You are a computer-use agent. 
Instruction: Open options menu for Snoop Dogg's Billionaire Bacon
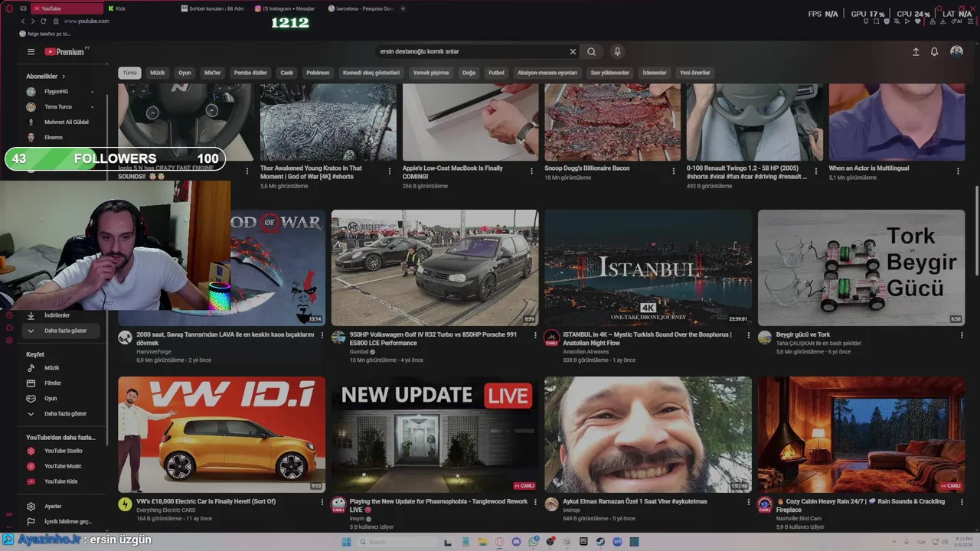(x=674, y=171)
